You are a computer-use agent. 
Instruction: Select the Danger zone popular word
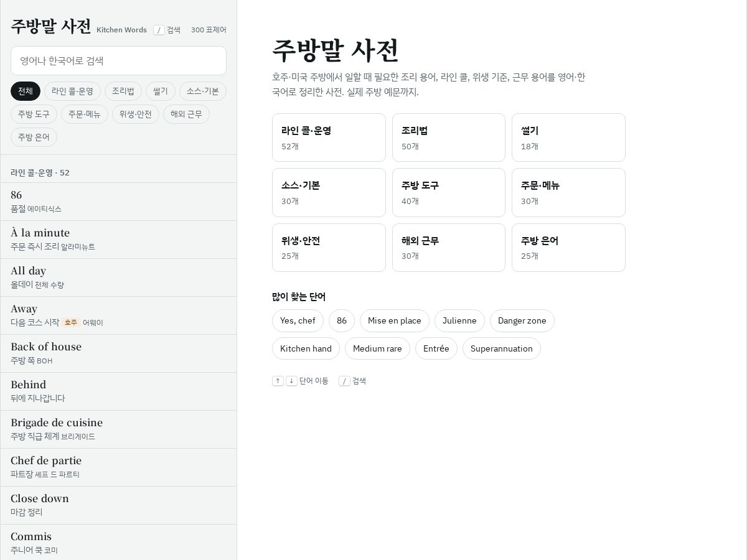pyautogui.click(x=522, y=320)
